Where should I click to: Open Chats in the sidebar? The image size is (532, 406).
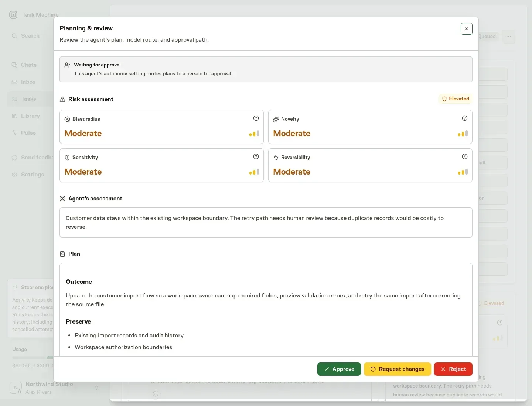click(x=30, y=65)
